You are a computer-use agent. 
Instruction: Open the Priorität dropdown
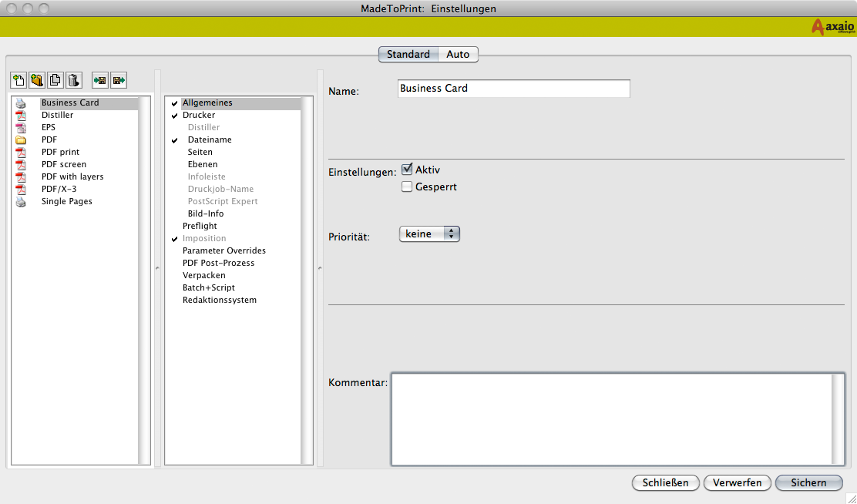point(429,234)
